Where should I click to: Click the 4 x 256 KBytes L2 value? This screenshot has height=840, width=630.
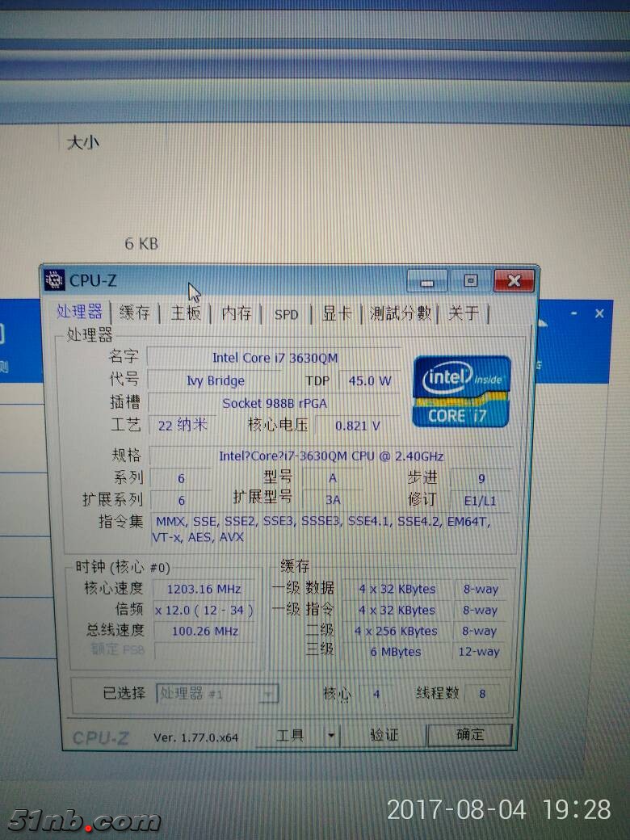pos(396,631)
